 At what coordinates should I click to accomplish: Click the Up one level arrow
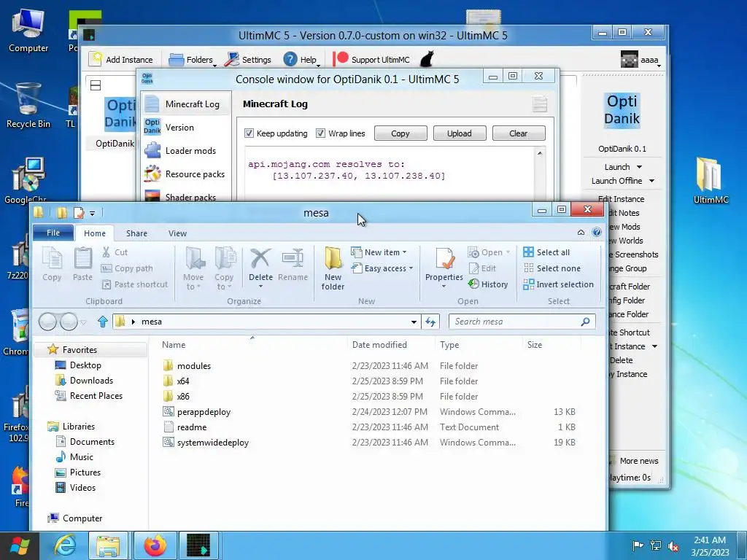tap(102, 322)
